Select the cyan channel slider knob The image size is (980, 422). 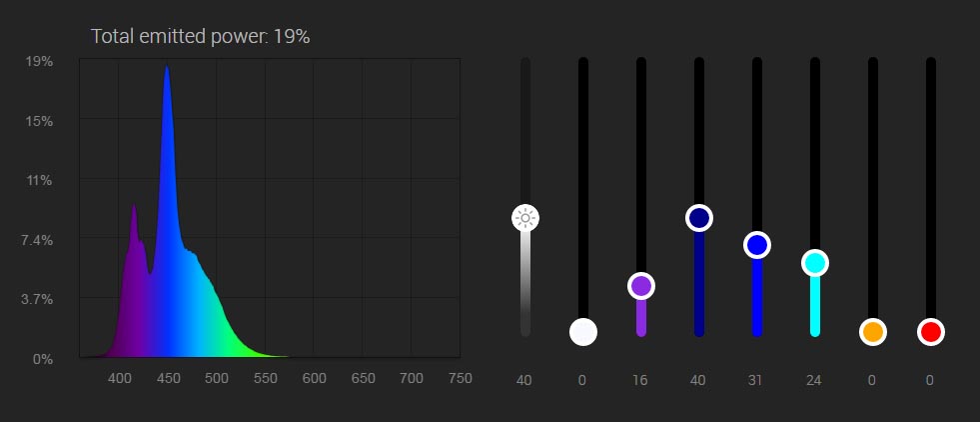point(815,263)
